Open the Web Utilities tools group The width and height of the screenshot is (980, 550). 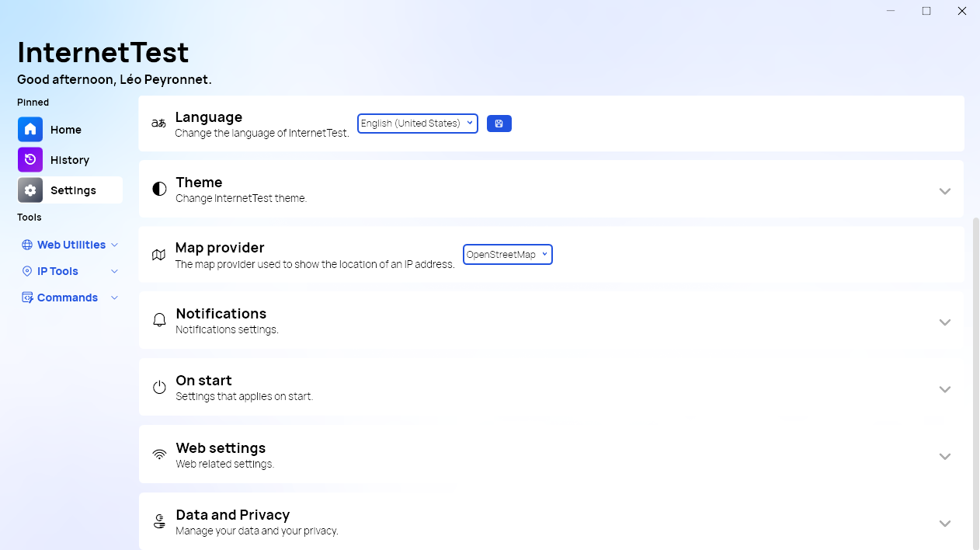70,245
